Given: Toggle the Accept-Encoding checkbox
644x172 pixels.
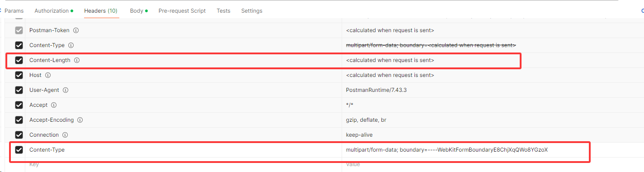Looking at the screenshot, I should pos(19,120).
